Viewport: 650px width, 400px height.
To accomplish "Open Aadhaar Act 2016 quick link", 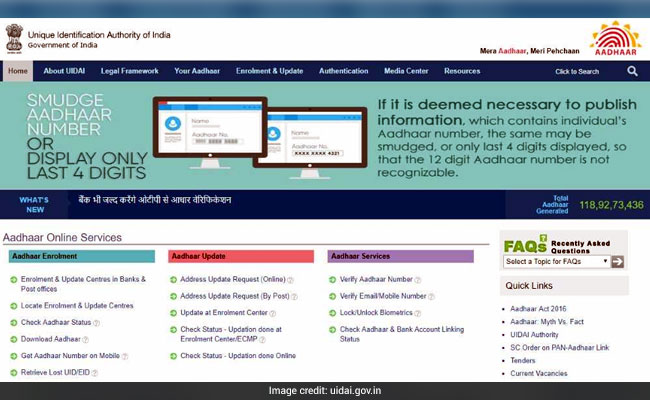I will click(x=538, y=309).
